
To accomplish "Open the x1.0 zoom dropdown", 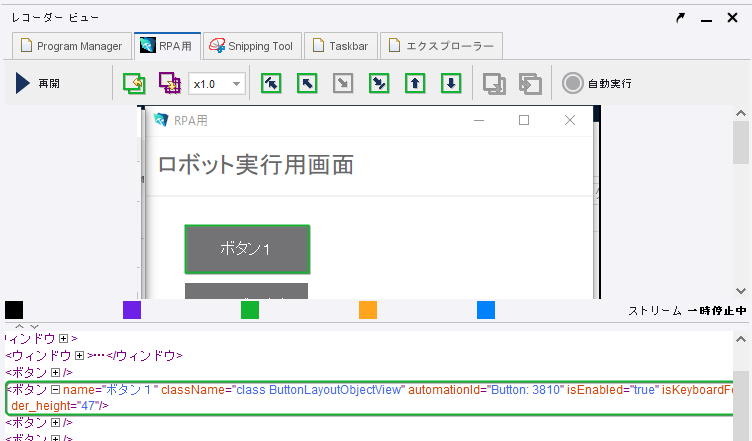I will 217,84.
